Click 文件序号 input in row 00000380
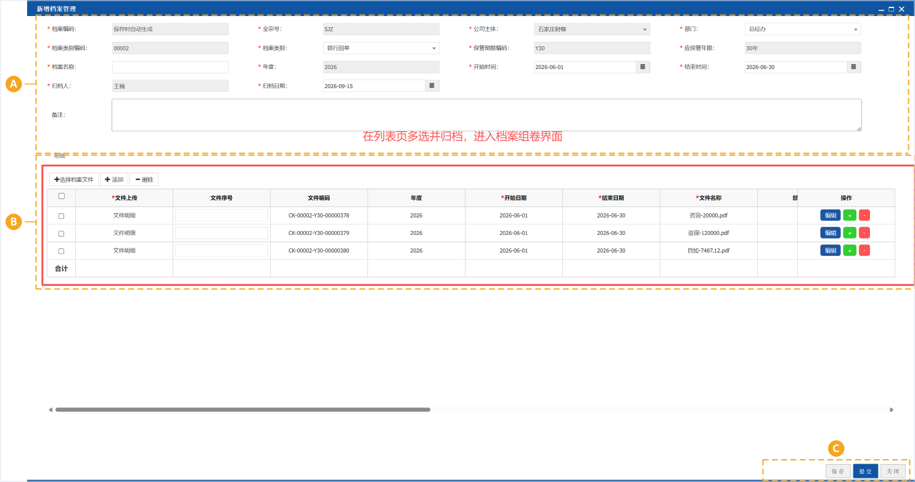915x482 pixels. pyautogui.click(x=222, y=251)
